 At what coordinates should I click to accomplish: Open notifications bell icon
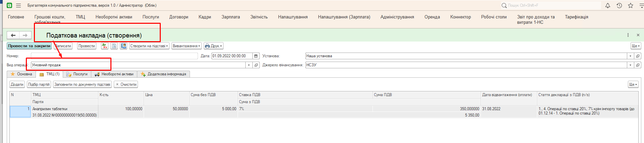click(x=608, y=5)
